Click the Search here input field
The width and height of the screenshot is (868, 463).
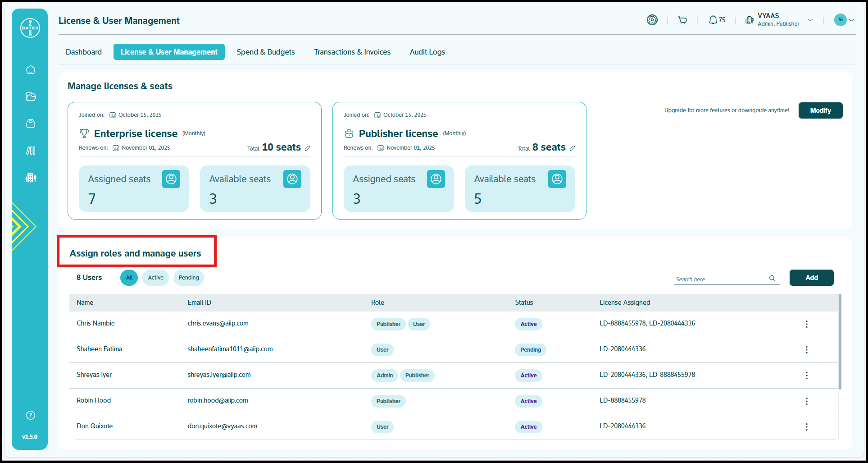point(720,279)
